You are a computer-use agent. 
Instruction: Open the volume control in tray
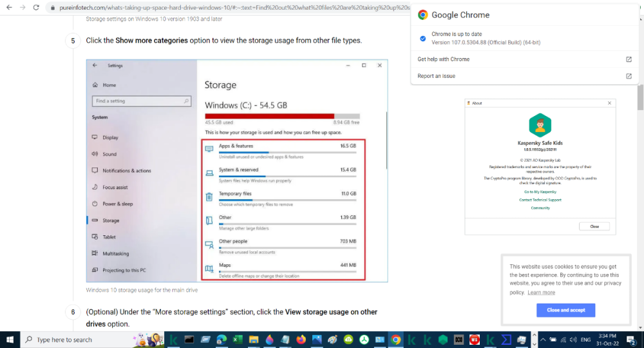click(573, 340)
